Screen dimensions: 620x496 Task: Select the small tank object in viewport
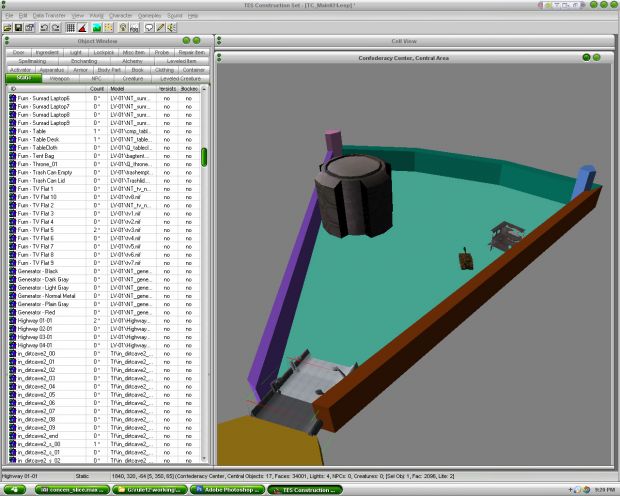(466, 260)
